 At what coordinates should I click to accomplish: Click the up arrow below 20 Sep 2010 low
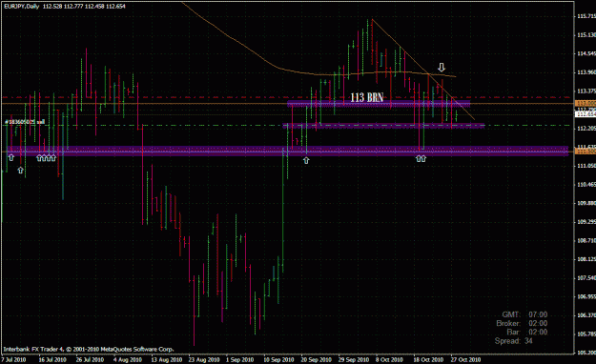tap(306, 160)
